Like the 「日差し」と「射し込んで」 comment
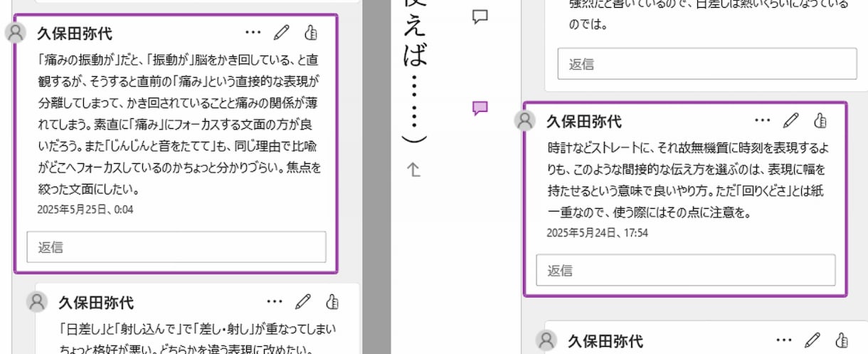This screenshot has width=868, height=354. click(x=332, y=302)
